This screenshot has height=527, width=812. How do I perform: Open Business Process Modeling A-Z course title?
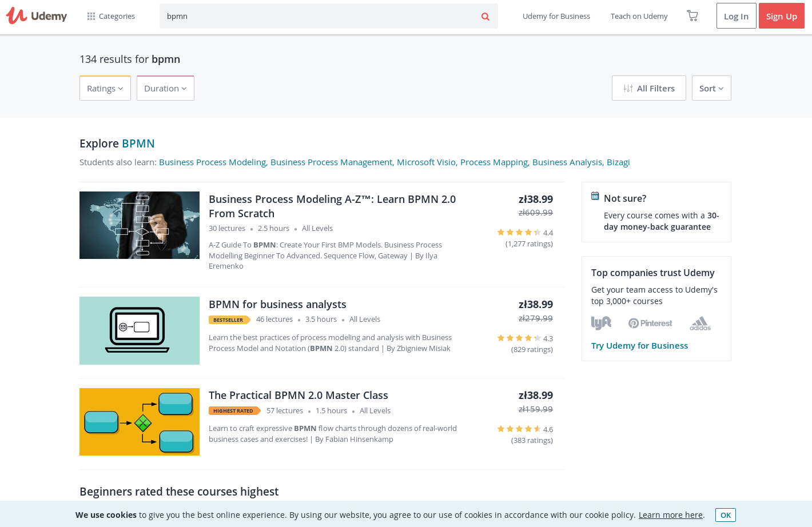tap(332, 206)
